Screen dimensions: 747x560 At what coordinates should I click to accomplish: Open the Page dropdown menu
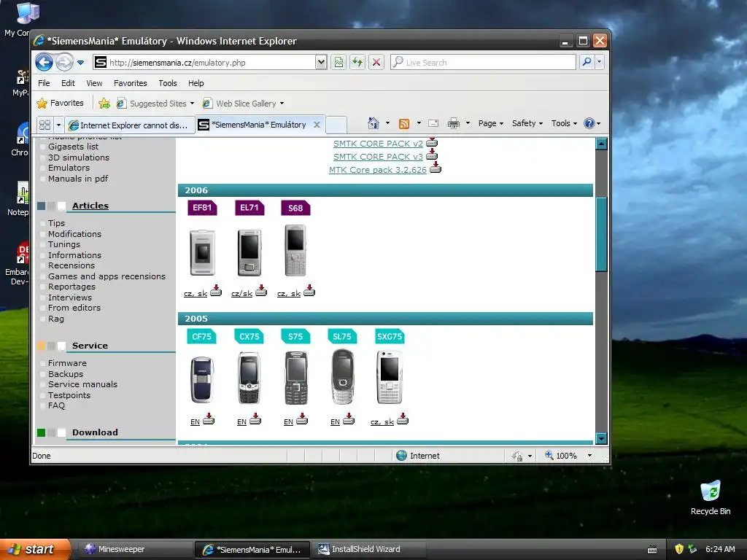click(x=491, y=123)
